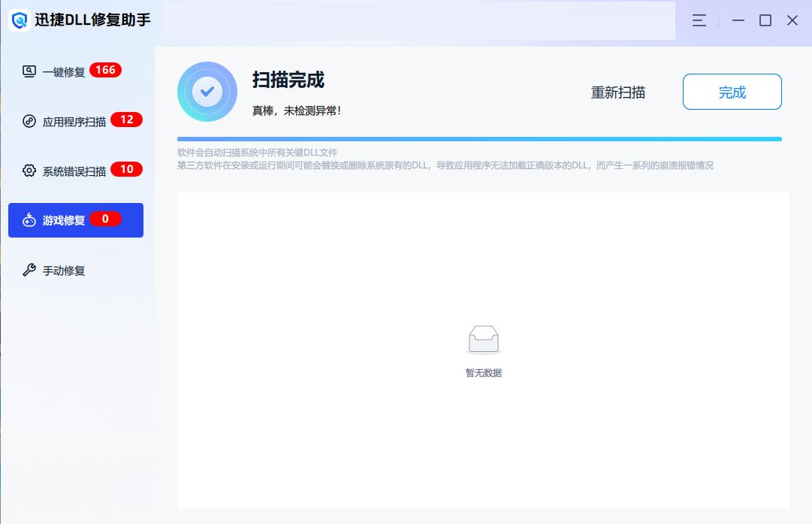
Task: Click the 暂无数据 label
Action: pos(484,373)
